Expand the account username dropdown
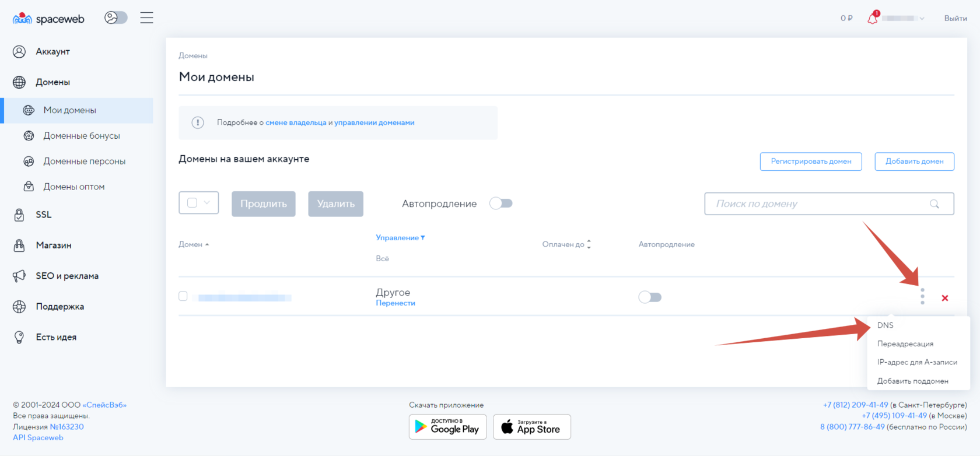 922,19
